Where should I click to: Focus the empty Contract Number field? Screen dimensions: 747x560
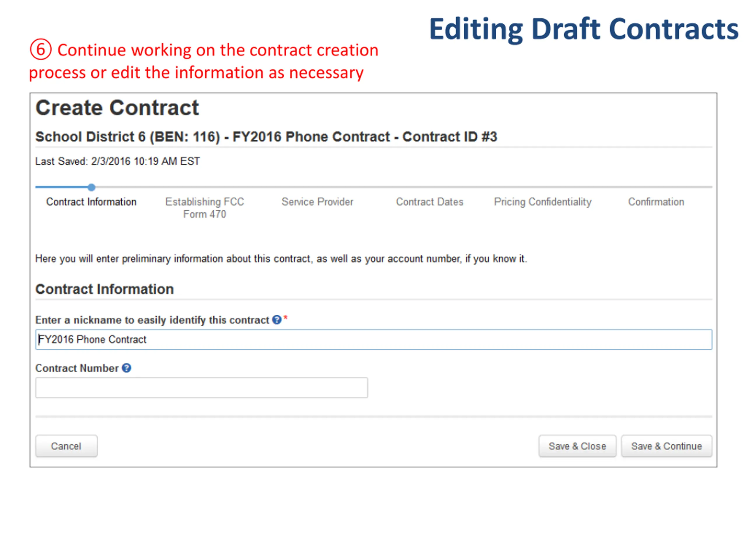pyautogui.click(x=202, y=388)
